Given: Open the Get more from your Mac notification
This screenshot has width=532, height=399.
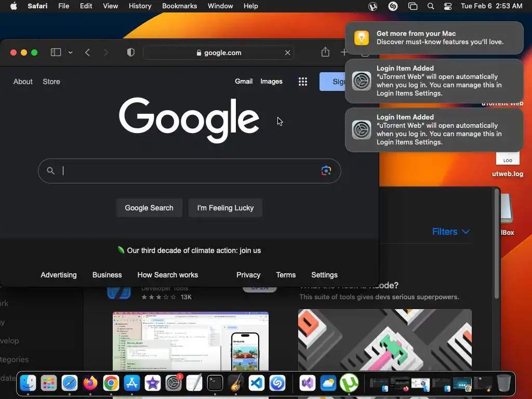Looking at the screenshot, I should pos(434,37).
